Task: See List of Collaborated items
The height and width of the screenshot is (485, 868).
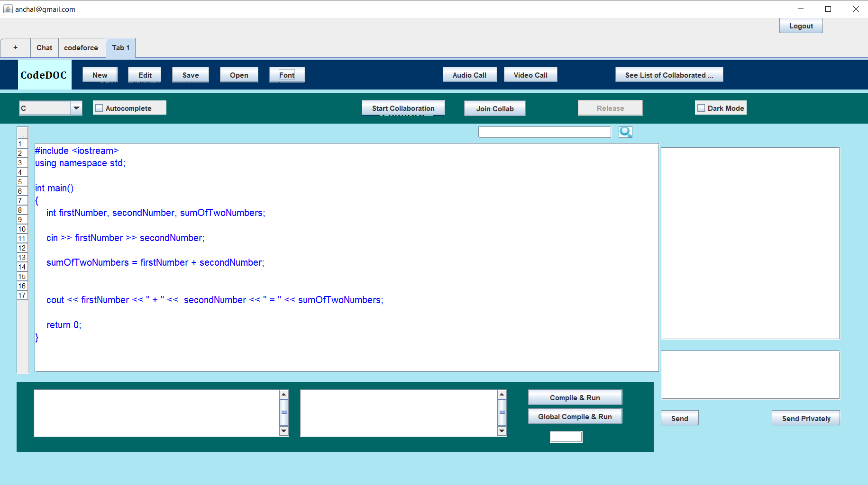Action: tap(669, 75)
